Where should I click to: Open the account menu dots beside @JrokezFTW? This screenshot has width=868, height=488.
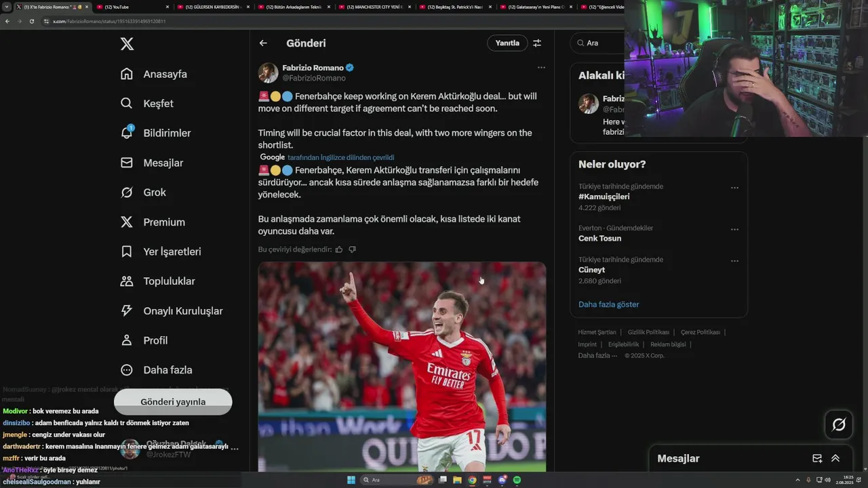(235, 448)
